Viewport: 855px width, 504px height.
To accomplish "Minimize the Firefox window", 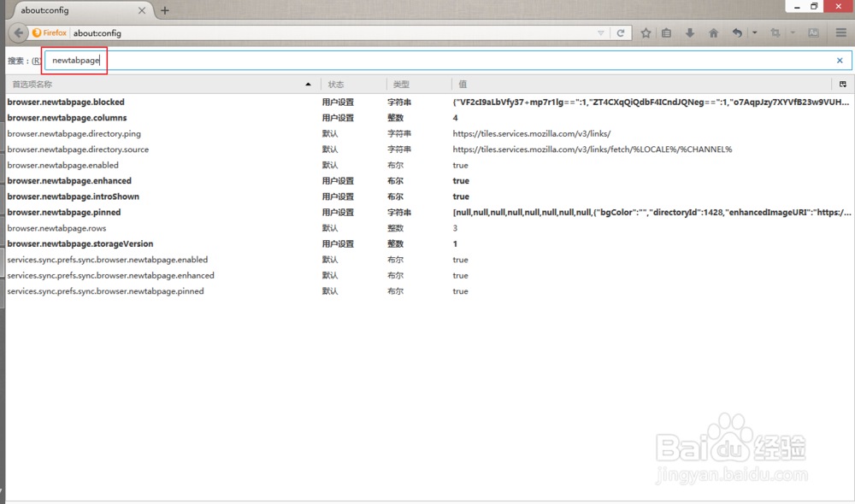I will 797,6.
